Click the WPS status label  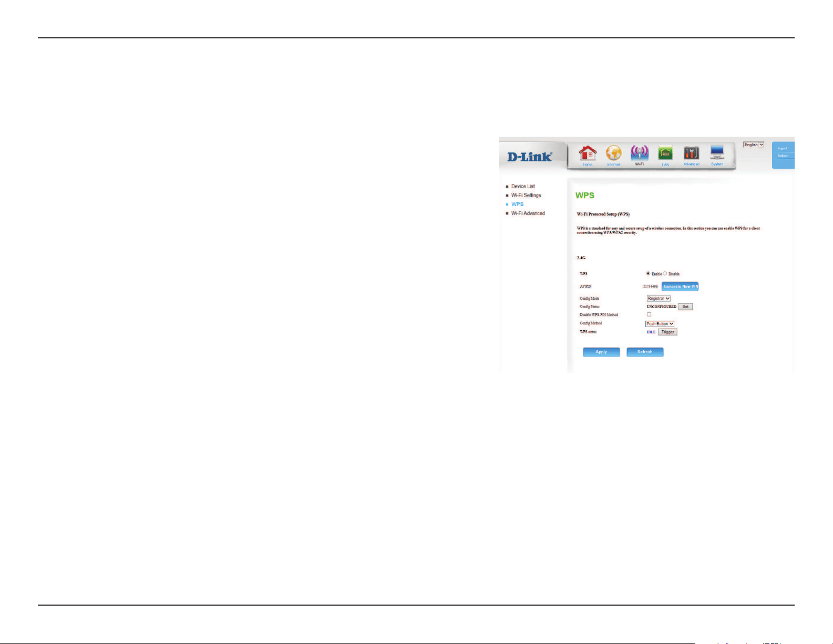pos(588,332)
